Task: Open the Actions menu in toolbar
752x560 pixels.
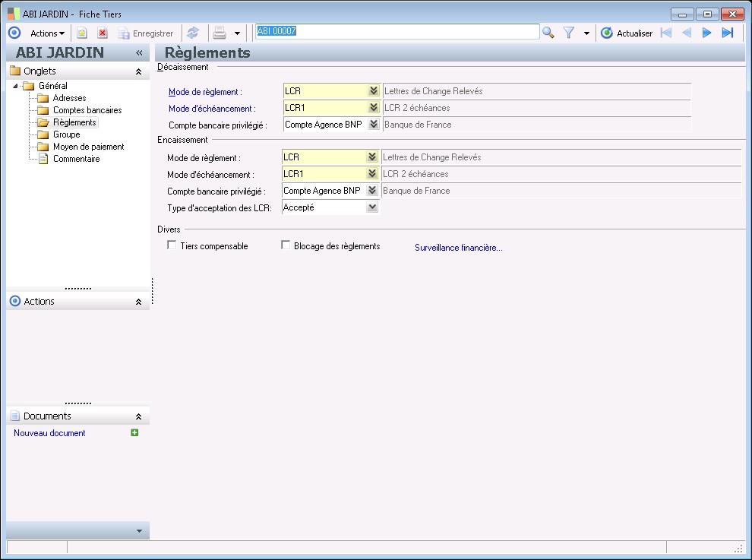Action: pos(47,33)
